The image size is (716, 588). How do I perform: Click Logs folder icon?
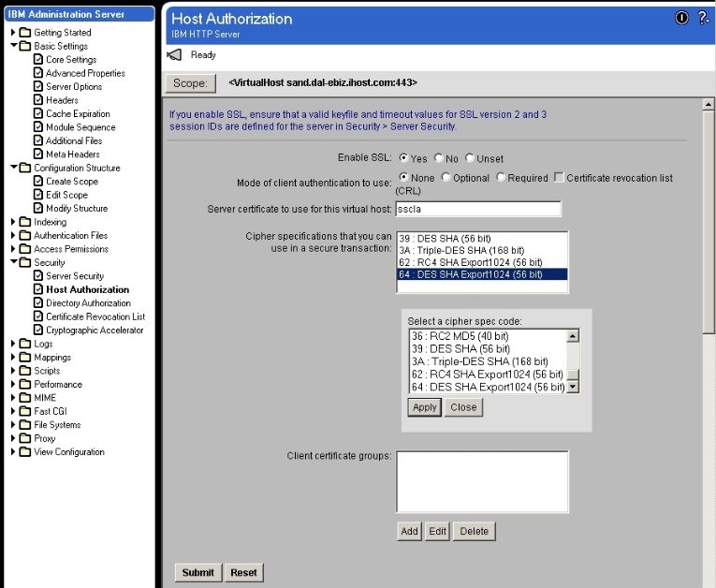coord(25,343)
